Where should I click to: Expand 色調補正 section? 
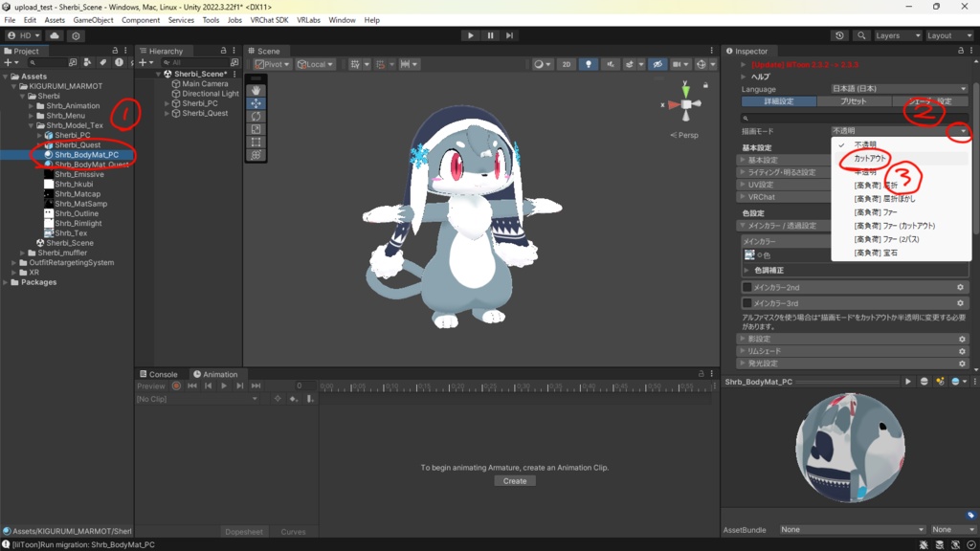746,271
